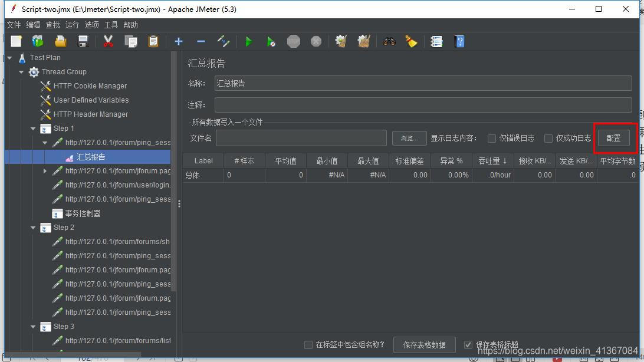Click the Help question mark icon

pos(459,41)
